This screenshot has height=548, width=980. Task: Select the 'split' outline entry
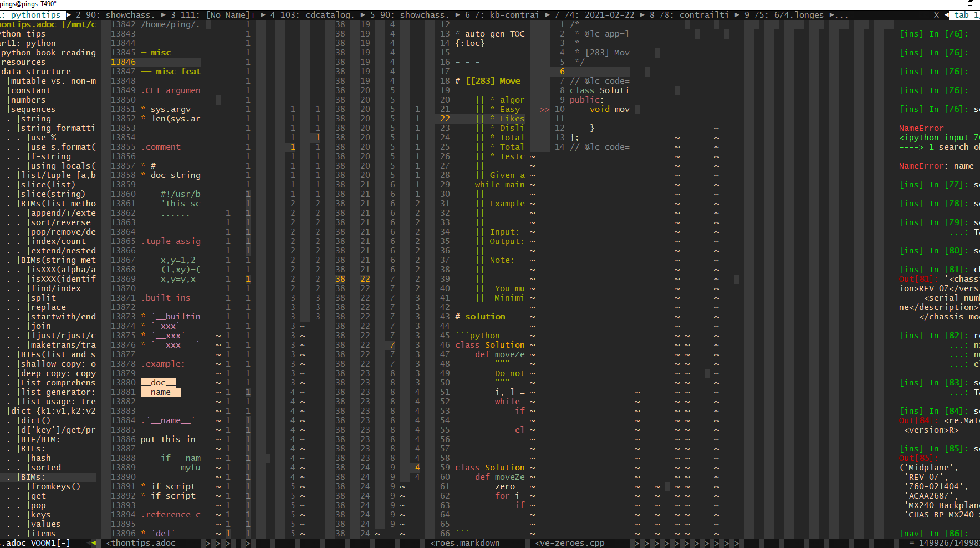(43, 298)
